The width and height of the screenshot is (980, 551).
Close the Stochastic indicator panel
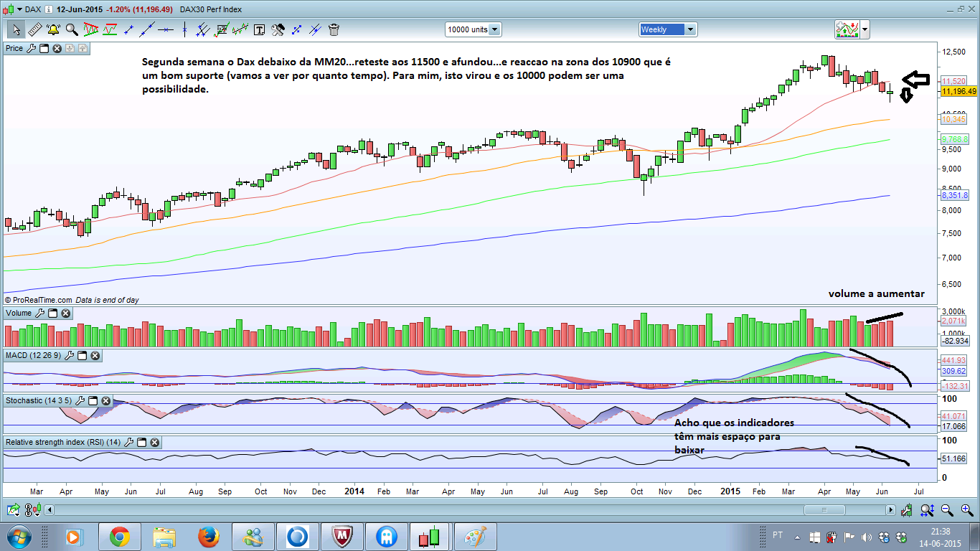105,400
